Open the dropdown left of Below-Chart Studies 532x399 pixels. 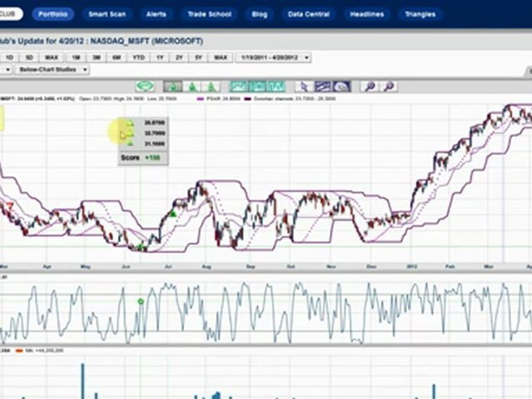click(x=6, y=70)
